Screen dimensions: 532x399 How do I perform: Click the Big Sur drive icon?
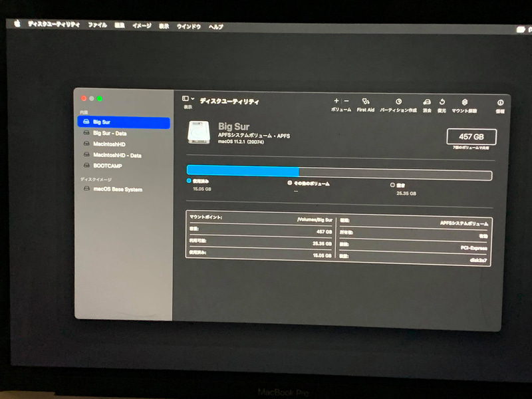199,132
